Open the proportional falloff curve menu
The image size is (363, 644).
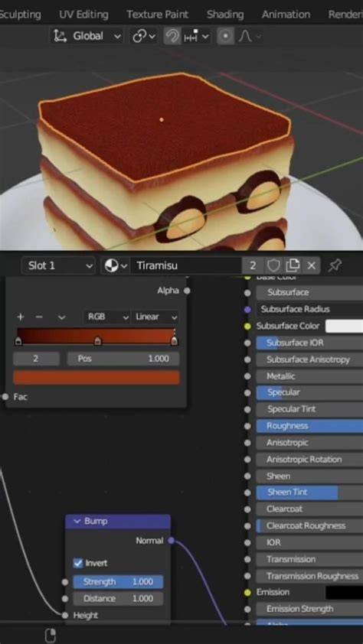(249, 36)
